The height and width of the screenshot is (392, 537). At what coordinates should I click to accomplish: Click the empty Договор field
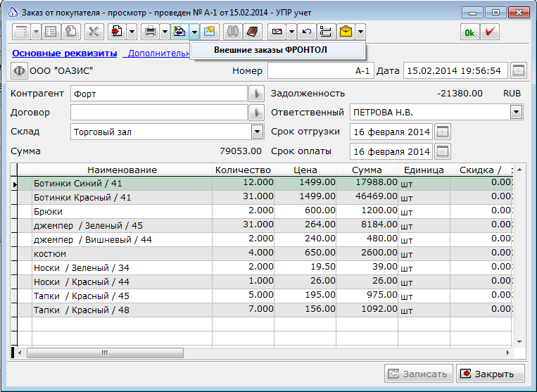(159, 113)
